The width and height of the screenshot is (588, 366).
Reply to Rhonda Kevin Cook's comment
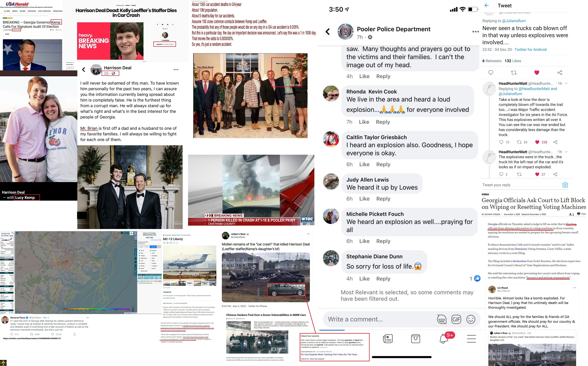(x=383, y=122)
